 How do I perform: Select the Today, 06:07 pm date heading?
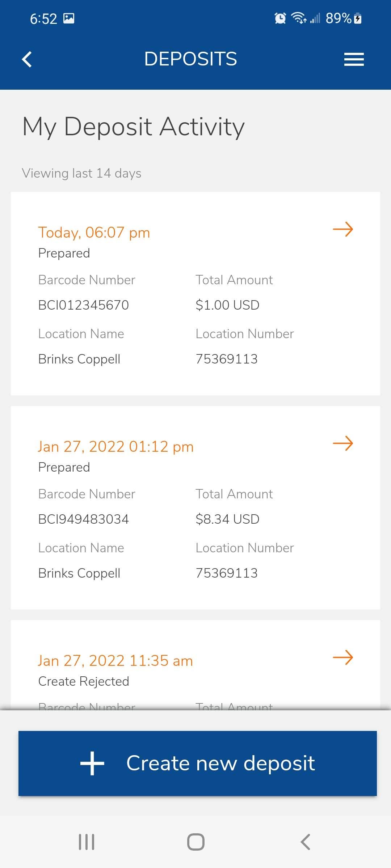(94, 233)
